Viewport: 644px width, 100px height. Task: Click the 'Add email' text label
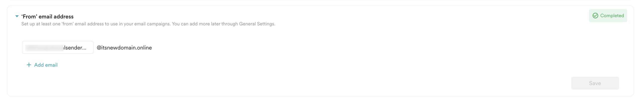coord(46,65)
